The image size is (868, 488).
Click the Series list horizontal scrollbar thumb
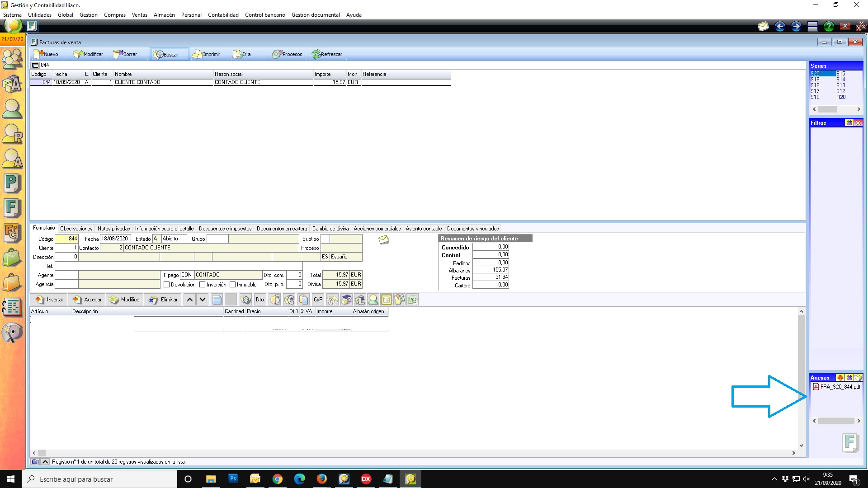coord(827,109)
